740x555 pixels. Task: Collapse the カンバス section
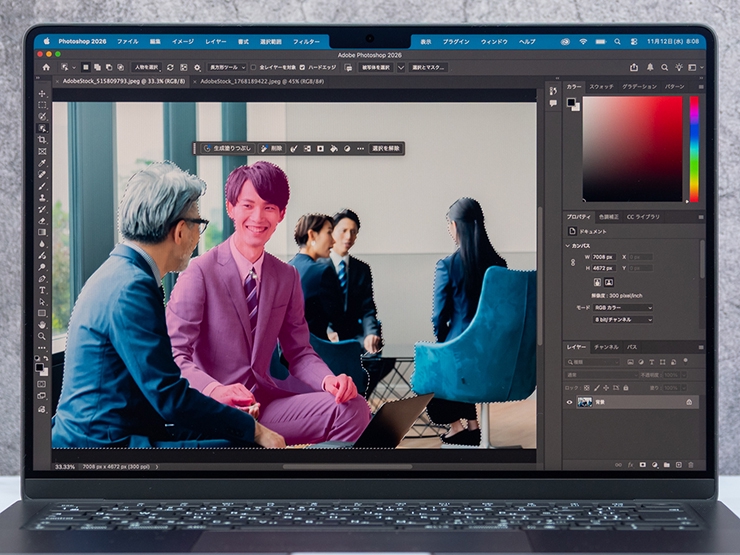567,245
